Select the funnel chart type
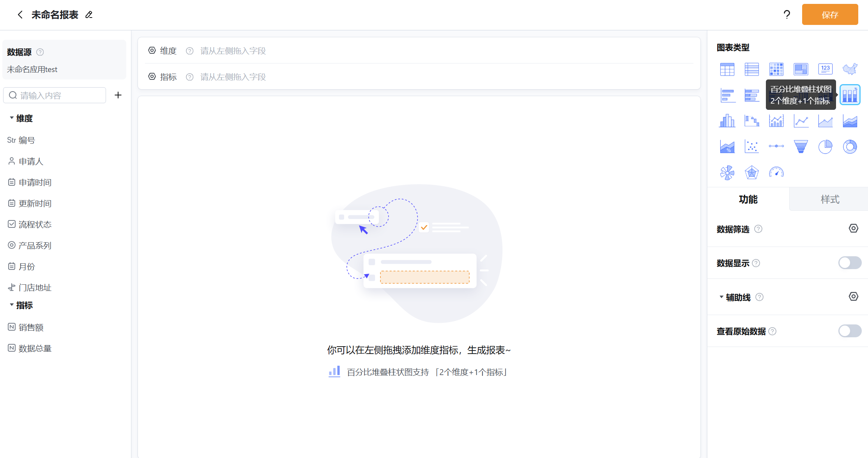The image size is (868, 458). pos(801,147)
